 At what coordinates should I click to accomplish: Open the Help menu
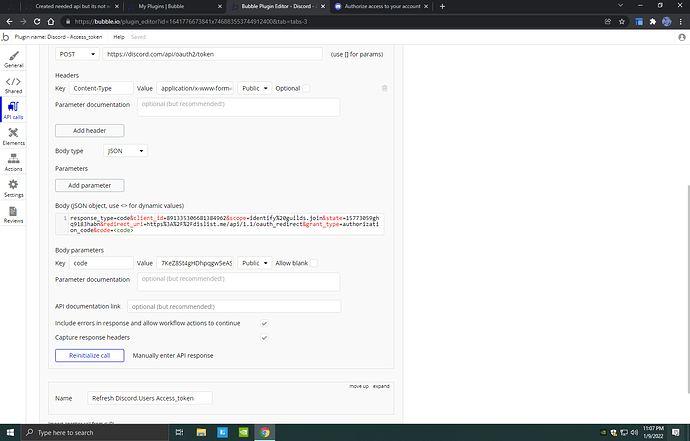click(119, 37)
